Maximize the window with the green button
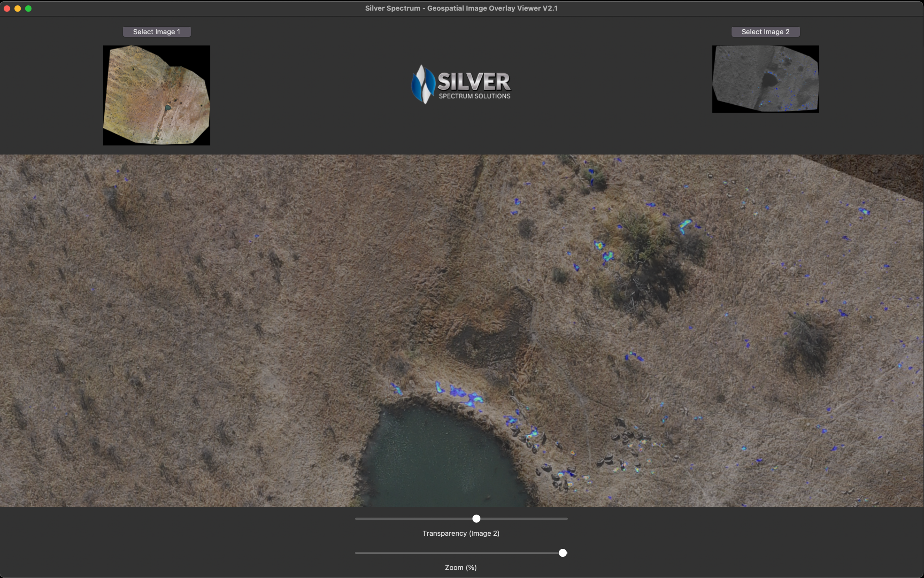Screen dimensions: 924x578 tap(28, 8)
